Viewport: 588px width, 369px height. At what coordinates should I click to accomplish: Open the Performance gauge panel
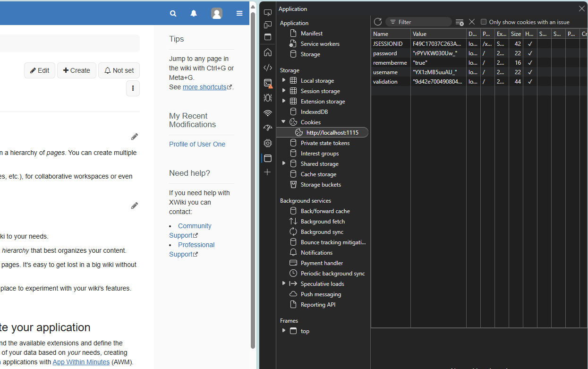pos(268,128)
